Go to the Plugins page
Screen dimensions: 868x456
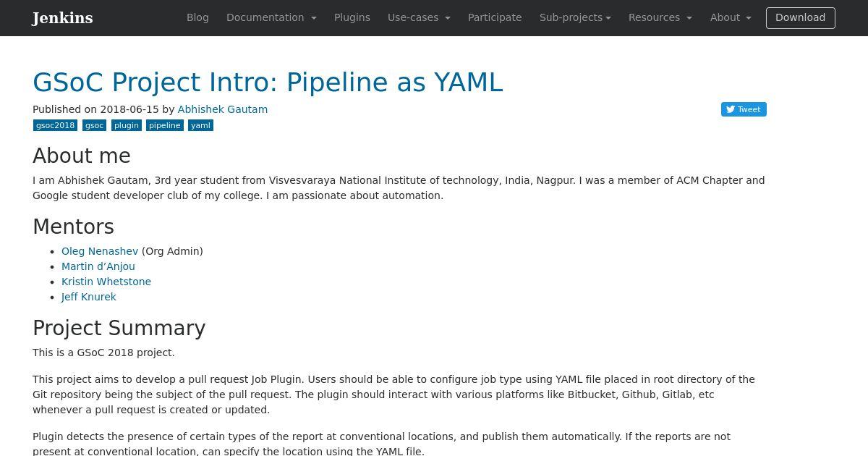pos(352,17)
